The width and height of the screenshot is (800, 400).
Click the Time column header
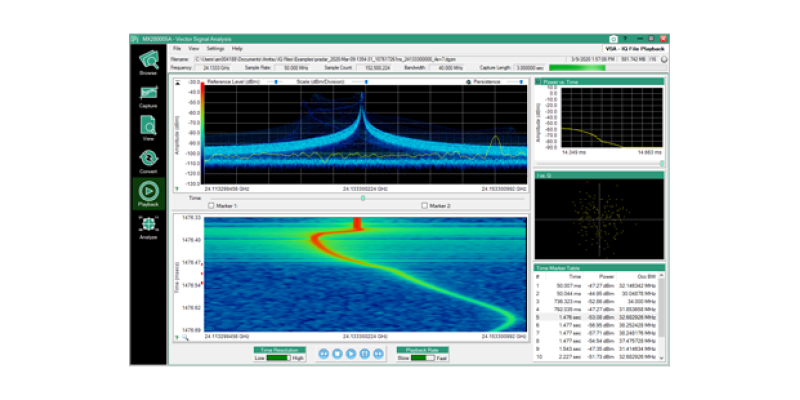[x=564, y=277]
